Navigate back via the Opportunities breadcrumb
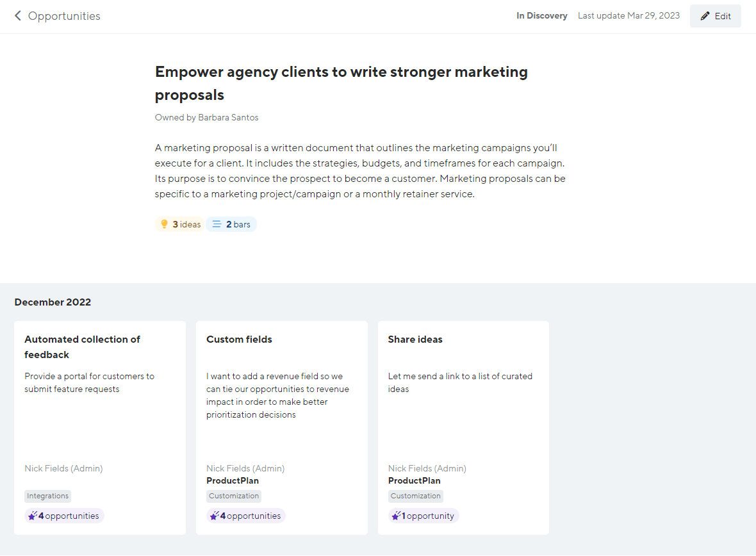 (62, 15)
